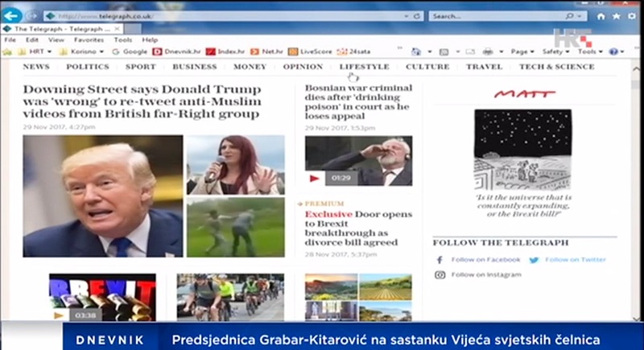The image size is (644, 350).
Task: Open the Safety dropdown in command bar
Action: point(555,51)
